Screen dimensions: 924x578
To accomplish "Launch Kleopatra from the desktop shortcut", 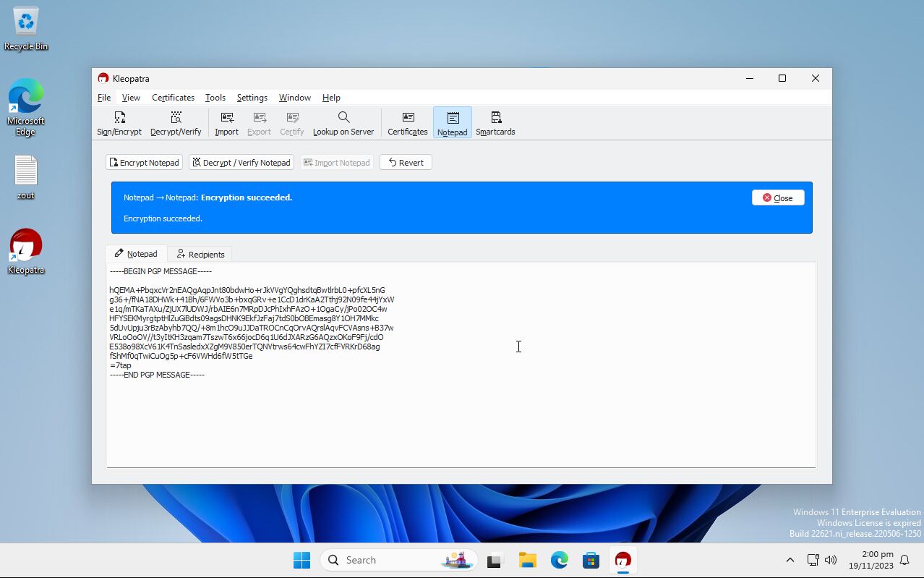I will 26,251.
